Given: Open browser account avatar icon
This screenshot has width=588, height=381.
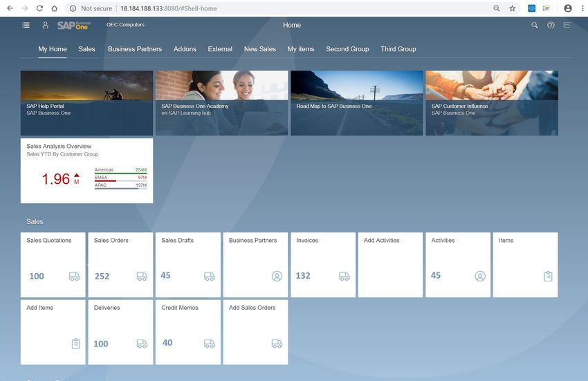Looking at the screenshot, I should (568, 8).
